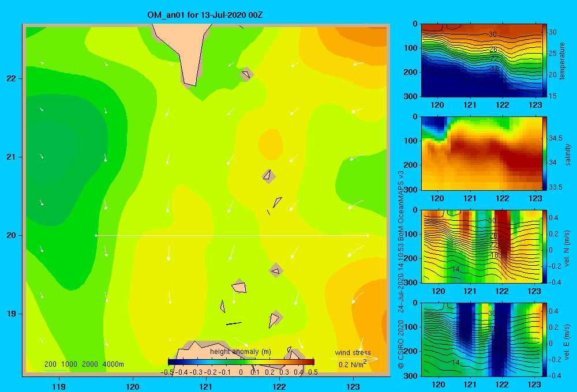Click the west endpoint of the white section line

[x=96, y=235]
